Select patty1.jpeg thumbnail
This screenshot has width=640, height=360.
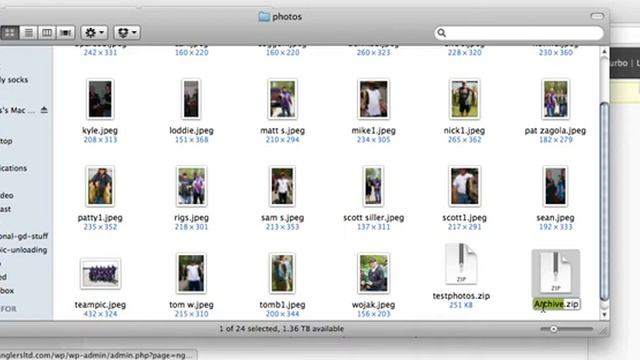click(100, 186)
